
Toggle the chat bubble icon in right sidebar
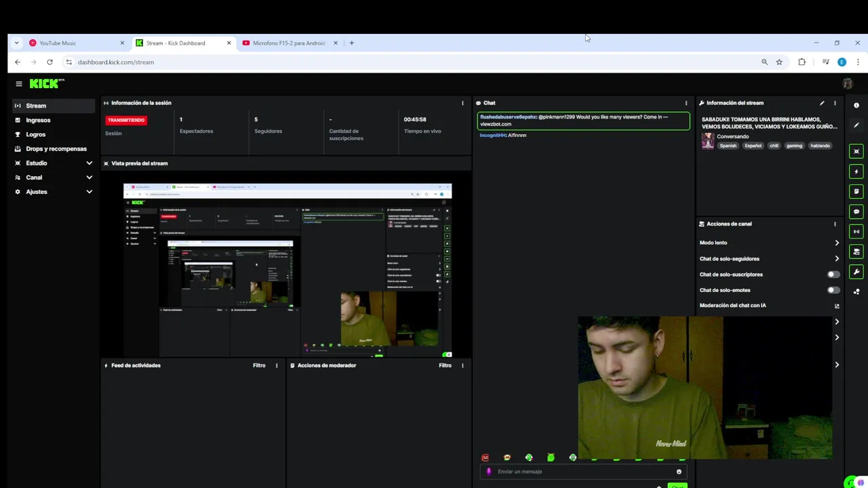coord(856,211)
